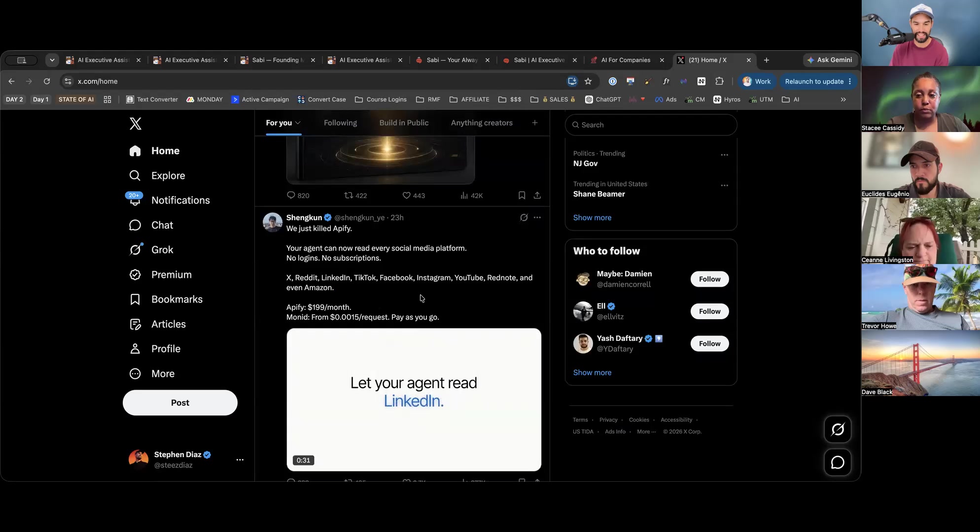
Task: Open Stephen Diaz account menu dots
Action: [x=240, y=460]
